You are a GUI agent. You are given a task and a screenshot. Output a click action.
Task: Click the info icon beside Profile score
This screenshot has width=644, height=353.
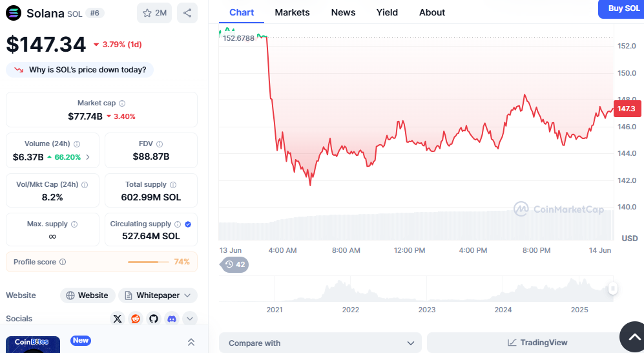tap(63, 262)
